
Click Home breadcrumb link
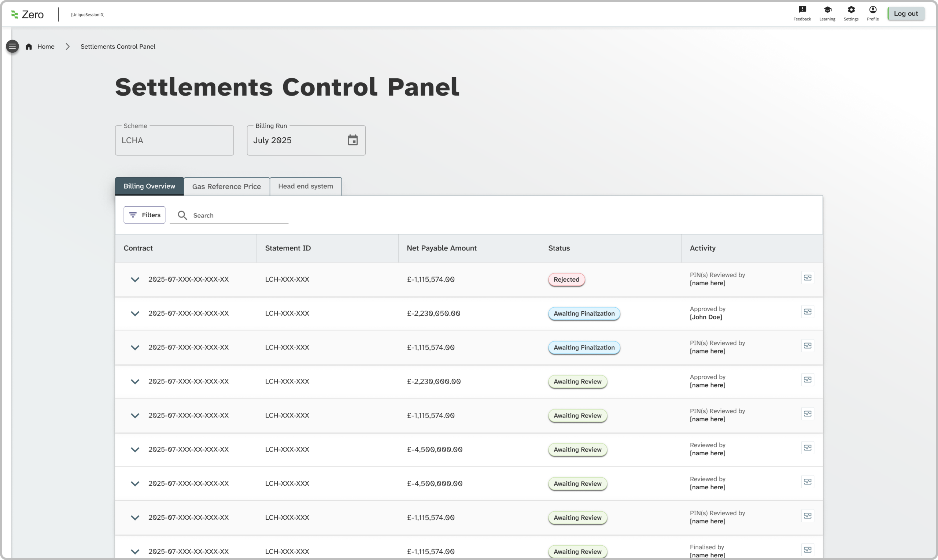46,47
